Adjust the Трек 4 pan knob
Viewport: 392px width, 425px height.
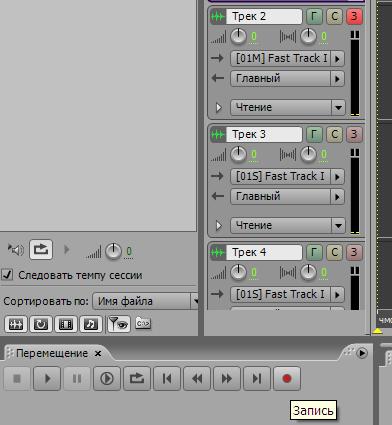click(x=308, y=272)
